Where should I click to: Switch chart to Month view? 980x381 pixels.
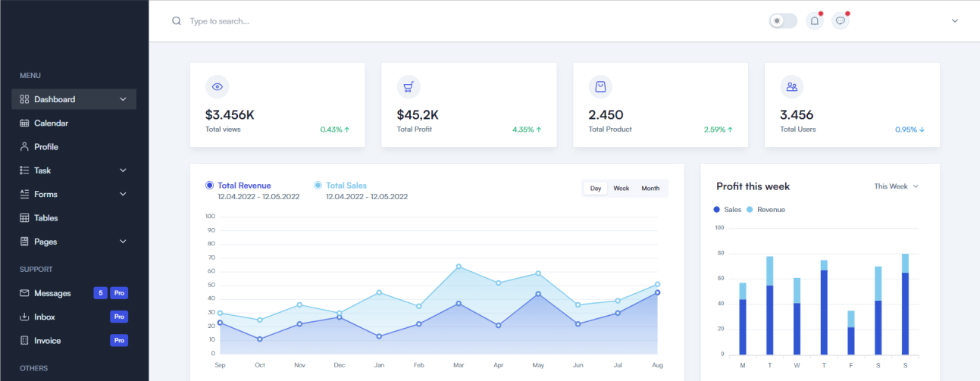tap(650, 189)
